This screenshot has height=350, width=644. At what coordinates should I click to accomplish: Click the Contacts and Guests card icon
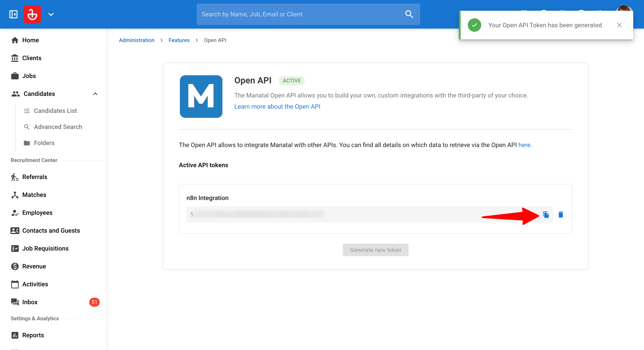[x=15, y=231]
